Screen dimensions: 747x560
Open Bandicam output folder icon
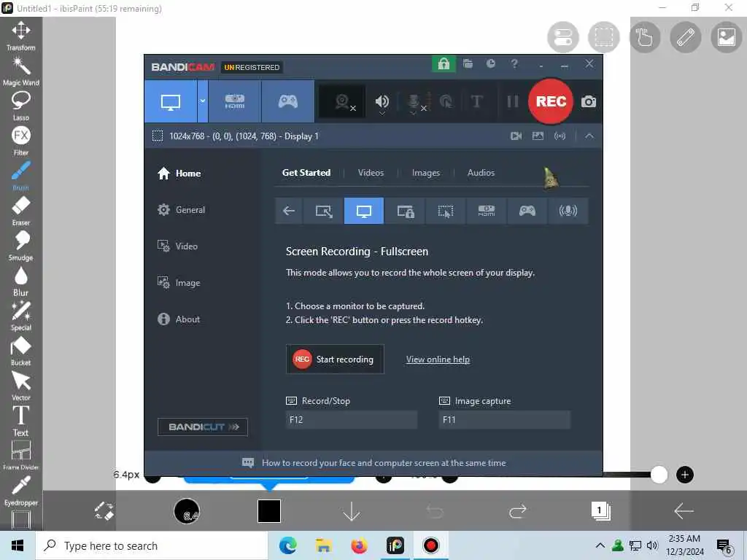(468, 64)
